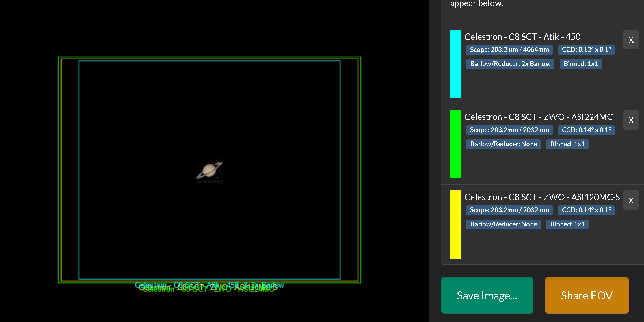Select the Celestron C8 SCT ZWO ASI120MC-S title

542,197
